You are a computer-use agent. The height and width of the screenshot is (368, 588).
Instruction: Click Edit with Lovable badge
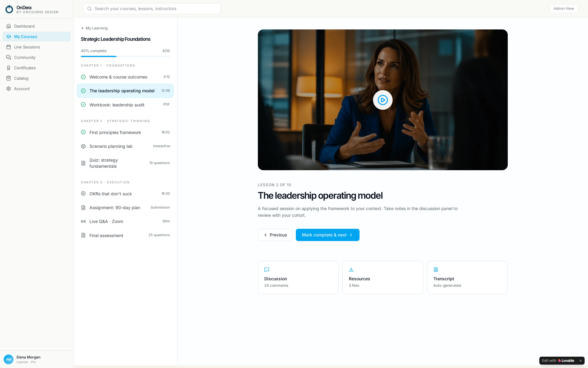pos(558,361)
